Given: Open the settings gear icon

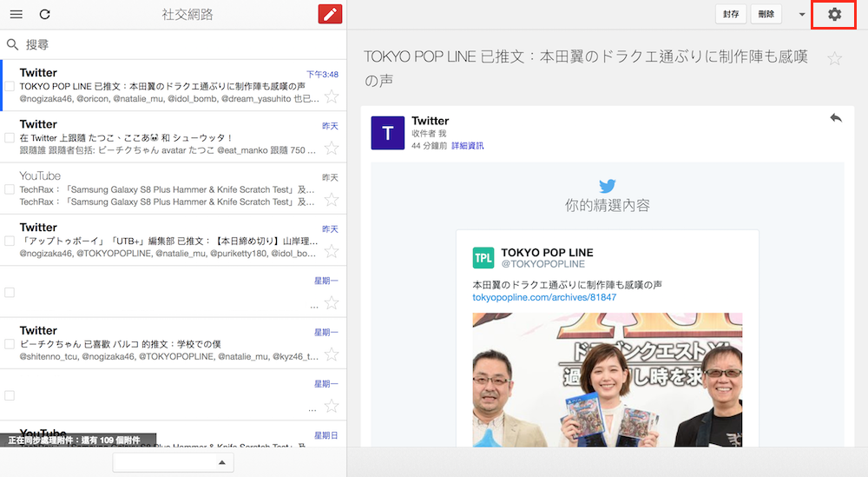Looking at the screenshot, I should 834,15.
